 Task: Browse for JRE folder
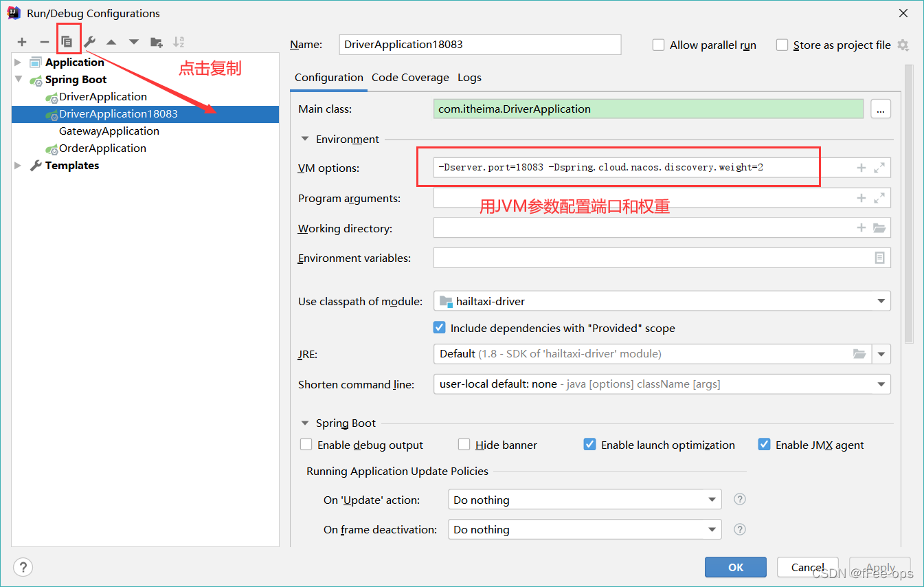(x=859, y=354)
